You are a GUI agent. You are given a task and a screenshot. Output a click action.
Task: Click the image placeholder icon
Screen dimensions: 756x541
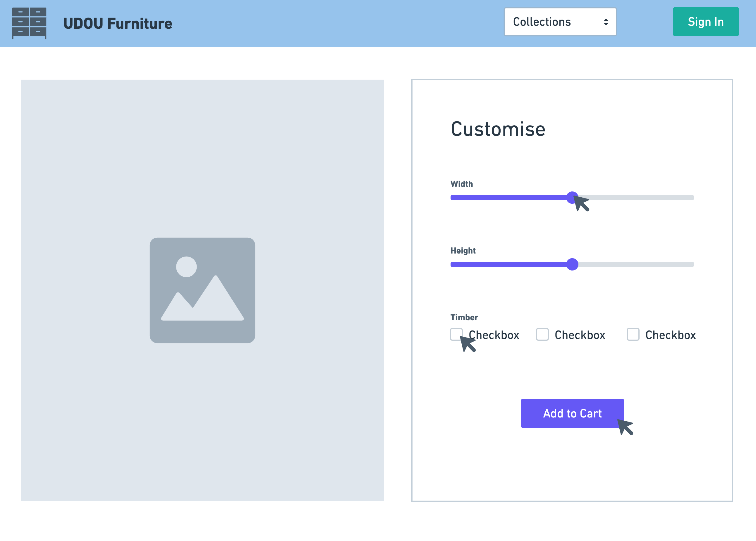coord(202,290)
